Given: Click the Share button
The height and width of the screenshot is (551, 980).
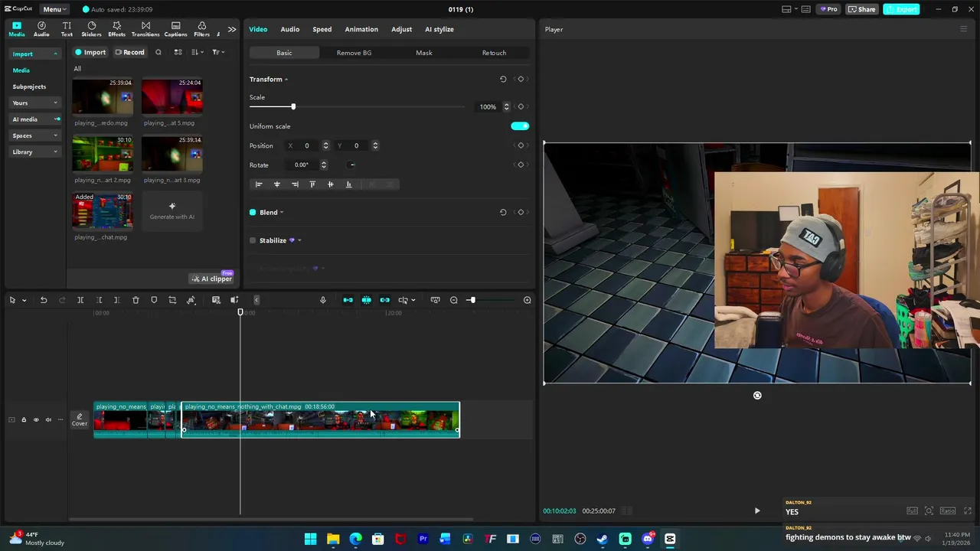Looking at the screenshot, I should [861, 9].
